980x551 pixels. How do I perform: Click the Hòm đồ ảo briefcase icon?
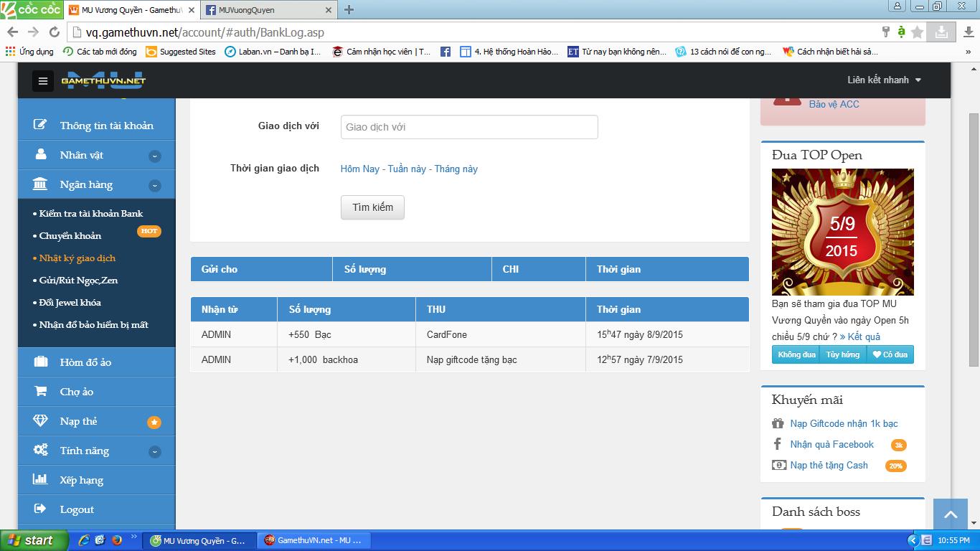coord(41,362)
